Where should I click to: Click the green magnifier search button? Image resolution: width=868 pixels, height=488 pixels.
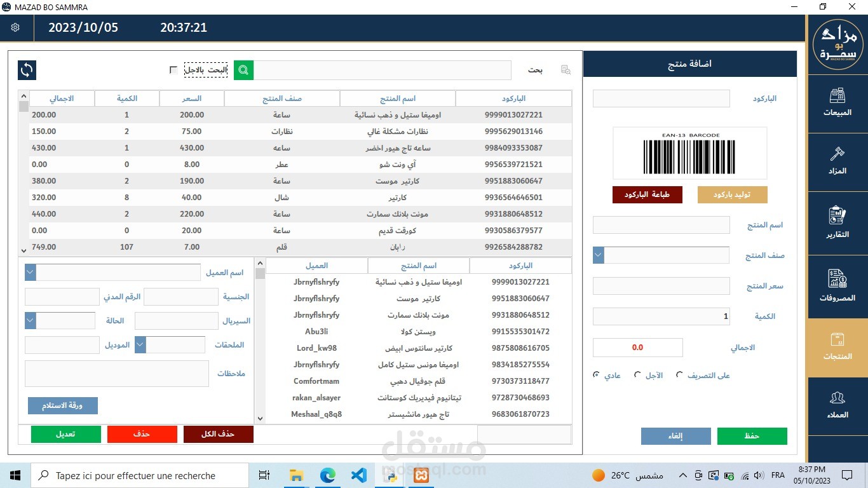coord(243,70)
